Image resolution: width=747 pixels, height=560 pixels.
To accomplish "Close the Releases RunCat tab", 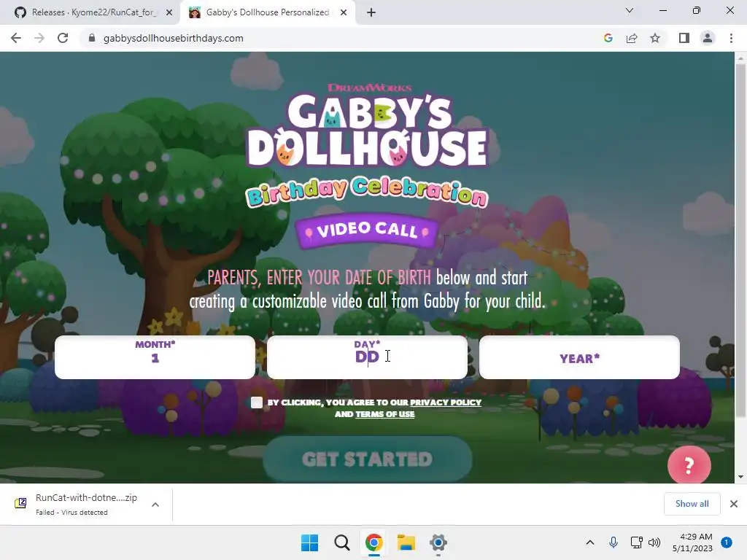I will (169, 12).
